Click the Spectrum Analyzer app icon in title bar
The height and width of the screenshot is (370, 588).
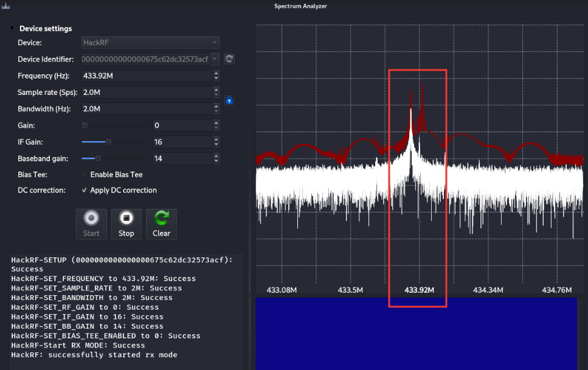click(x=6, y=6)
